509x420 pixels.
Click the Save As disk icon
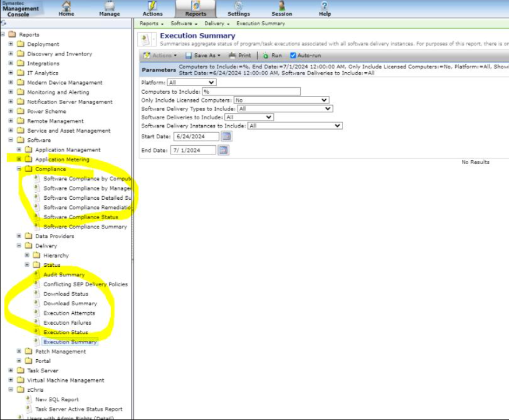(x=188, y=56)
